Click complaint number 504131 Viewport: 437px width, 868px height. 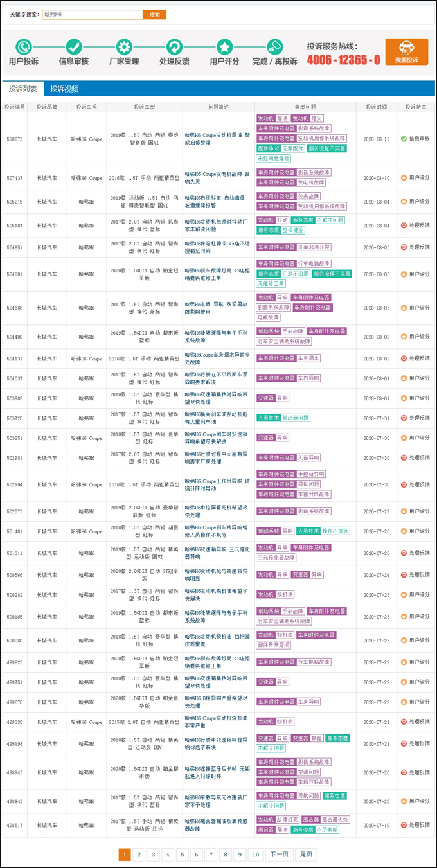coord(14,359)
